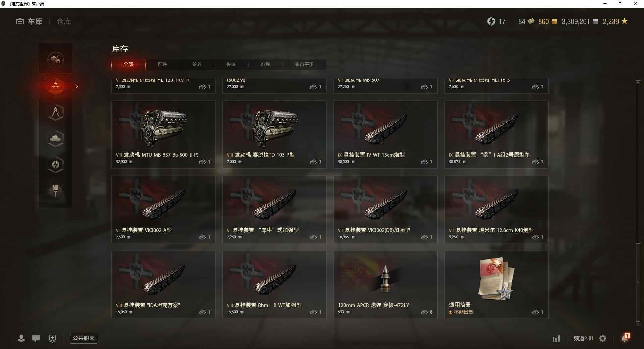The width and height of the screenshot is (644, 349).
Task: Switch to the 乘员手册 tab
Action: [x=304, y=64]
